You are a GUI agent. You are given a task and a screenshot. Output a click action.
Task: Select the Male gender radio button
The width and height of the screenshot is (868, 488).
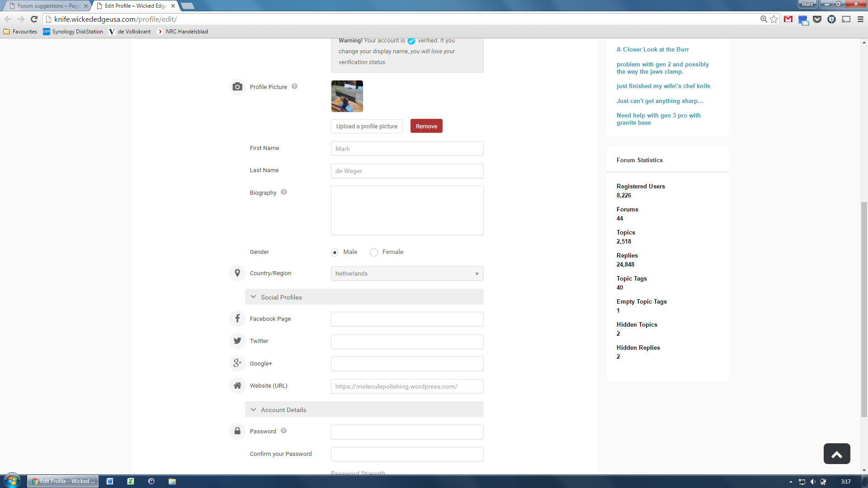[x=335, y=252]
